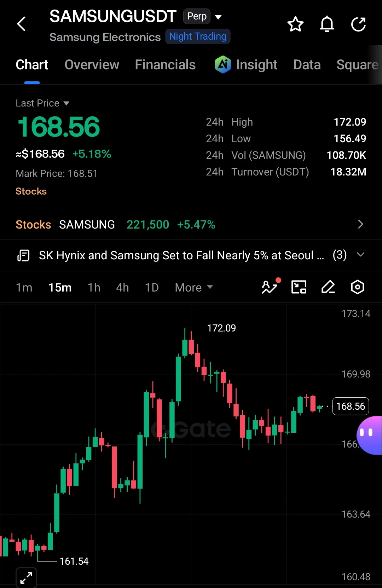Screen dimensions: 382x588
Task: Switch to the Financials tab
Action: (165, 65)
